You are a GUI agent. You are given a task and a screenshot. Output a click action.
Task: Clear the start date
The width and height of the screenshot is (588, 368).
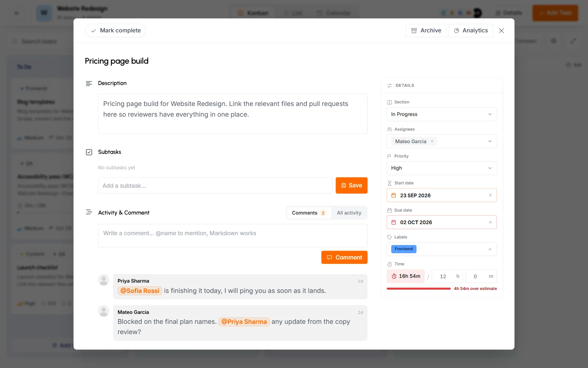(x=490, y=195)
